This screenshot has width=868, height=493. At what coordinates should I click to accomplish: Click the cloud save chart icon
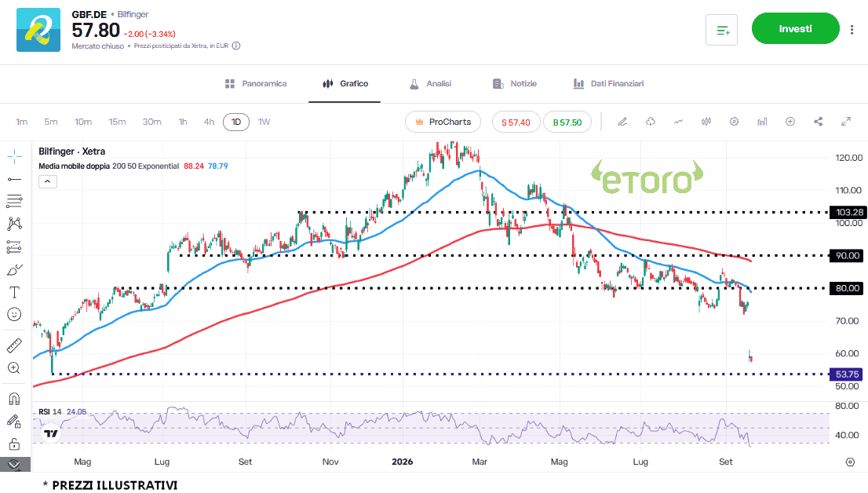(651, 122)
